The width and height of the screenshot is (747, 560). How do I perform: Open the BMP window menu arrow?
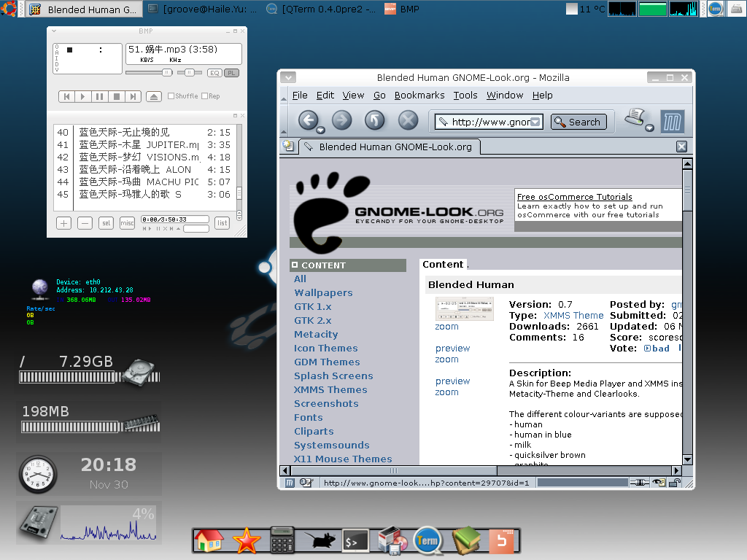54,31
